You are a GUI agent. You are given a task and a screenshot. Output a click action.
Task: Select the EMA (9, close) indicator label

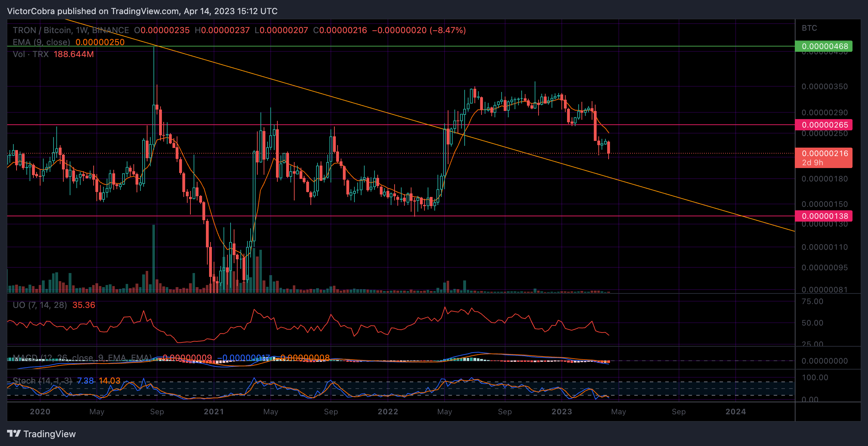[42, 42]
